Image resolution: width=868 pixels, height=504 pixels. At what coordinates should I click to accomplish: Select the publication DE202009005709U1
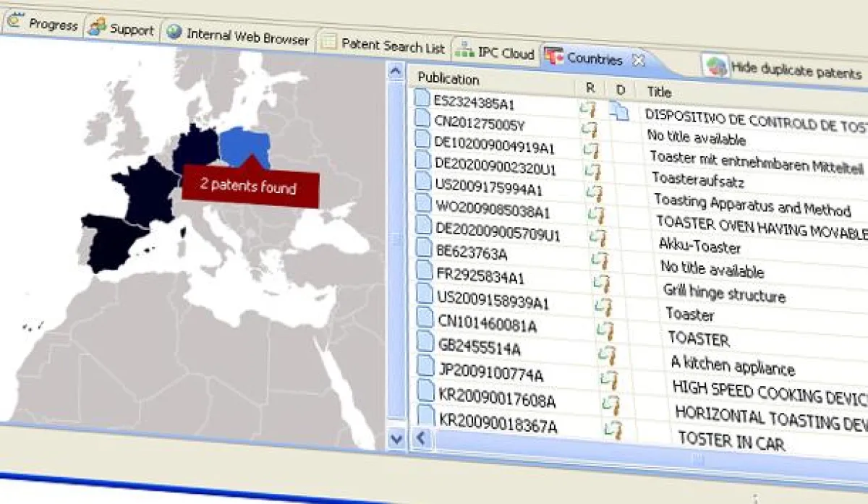click(x=499, y=233)
